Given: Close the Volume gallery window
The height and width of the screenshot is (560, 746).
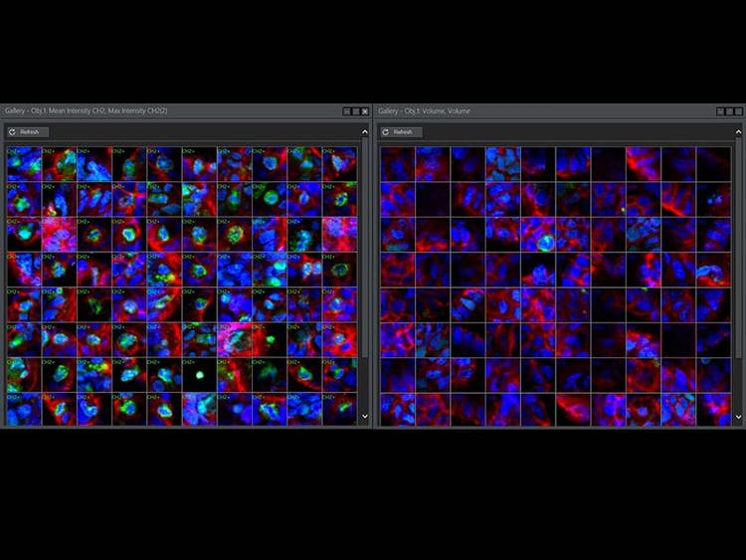Looking at the screenshot, I should [738, 111].
